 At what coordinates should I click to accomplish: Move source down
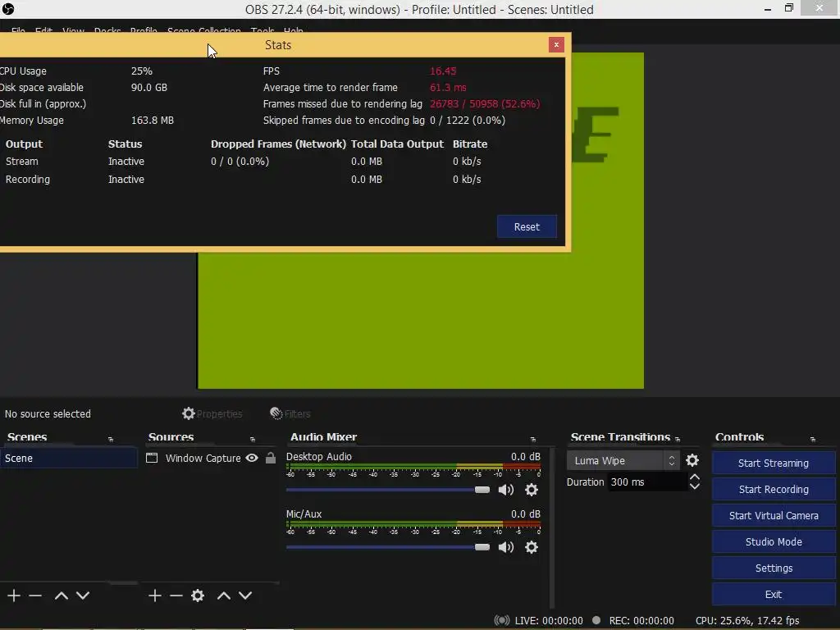pos(245,596)
